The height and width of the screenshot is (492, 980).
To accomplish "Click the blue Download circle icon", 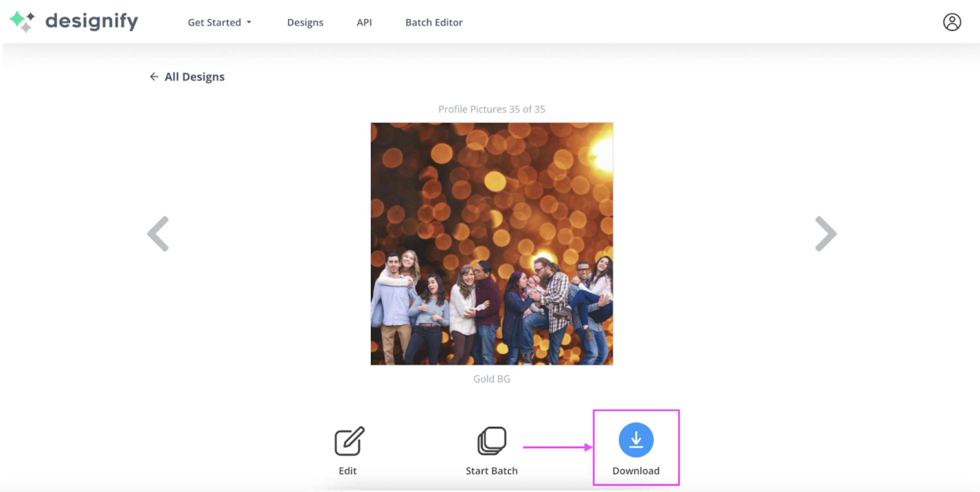I will pyautogui.click(x=636, y=440).
